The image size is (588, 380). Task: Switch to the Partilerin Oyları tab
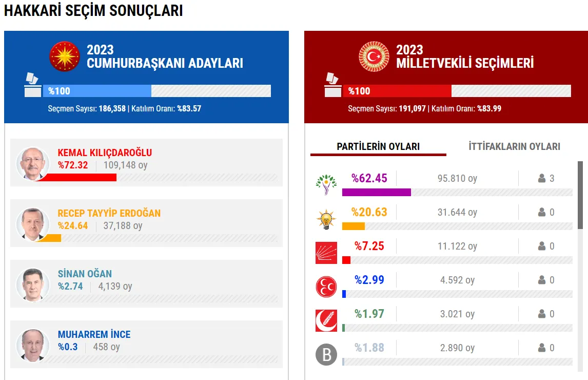(x=378, y=146)
